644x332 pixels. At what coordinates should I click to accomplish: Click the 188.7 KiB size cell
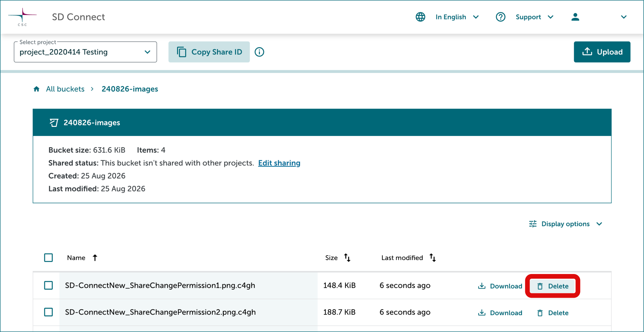tap(339, 312)
